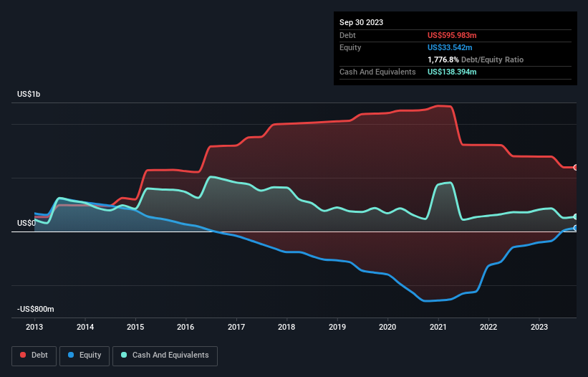Image resolution: width=588 pixels, height=377 pixels.
Task: Click the Sep 30 2023 tooltip header
Action: [361, 22]
